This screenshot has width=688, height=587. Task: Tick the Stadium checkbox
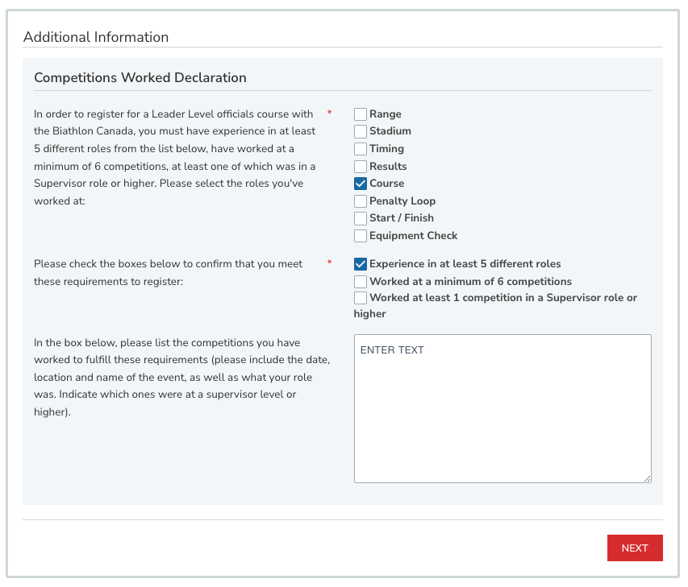pyautogui.click(x=360, y=131)
